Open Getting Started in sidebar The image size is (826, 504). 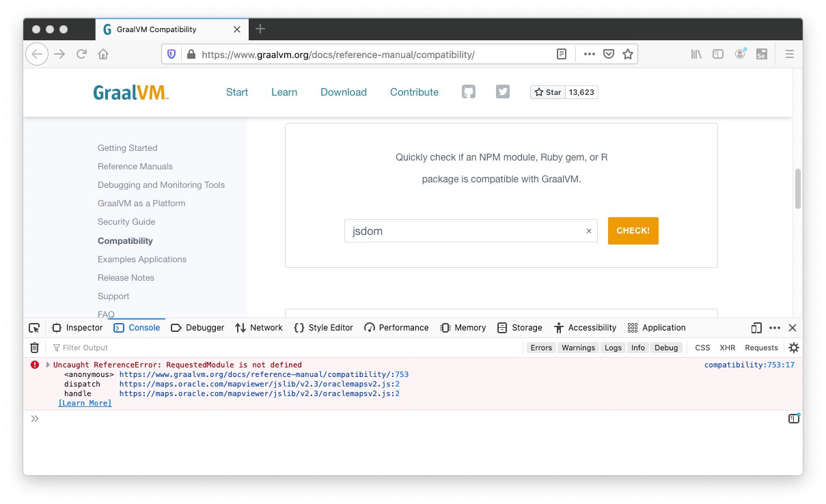(127, 148)
